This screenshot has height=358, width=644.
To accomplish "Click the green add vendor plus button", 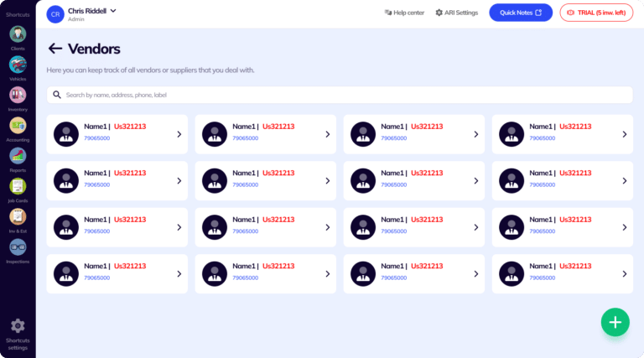I will pyautogui.click(x=615, y=322).
